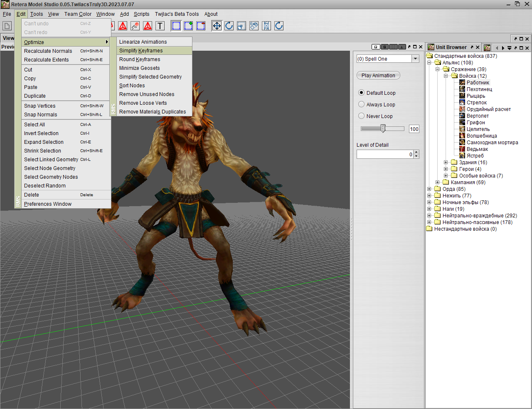Screen dimensions: 532x409
Task: Activate the Extrude tool icon
Action: coord(254,26)
